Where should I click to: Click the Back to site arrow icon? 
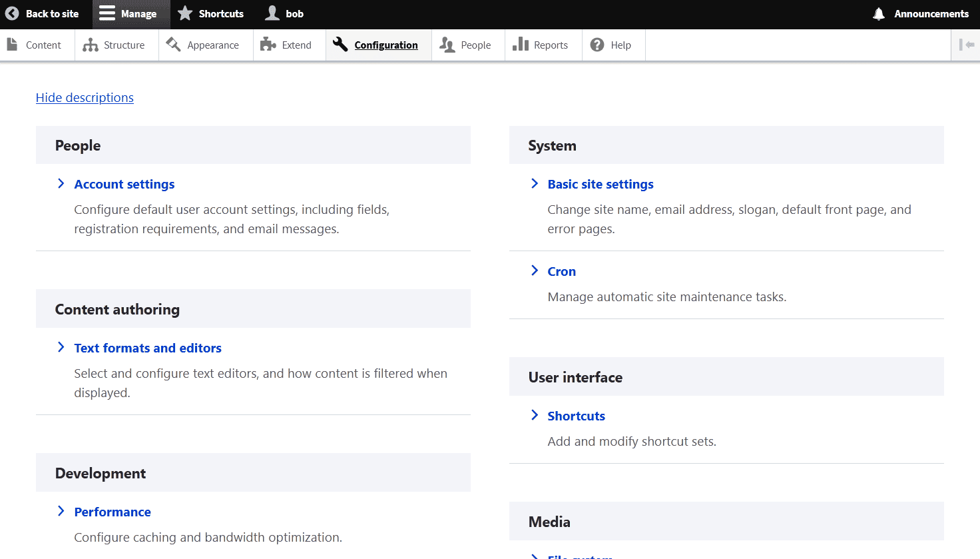click(x=12, y=13)
